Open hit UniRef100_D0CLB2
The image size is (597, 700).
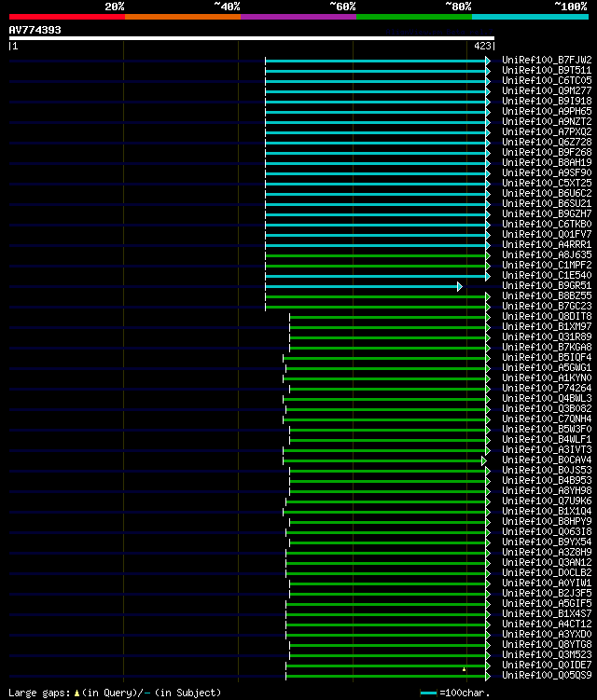click(x=547, y=573)
